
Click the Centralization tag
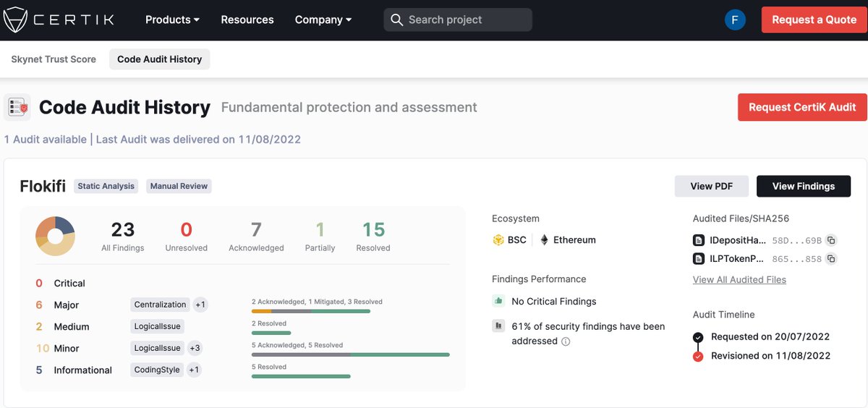click(161, 305)
